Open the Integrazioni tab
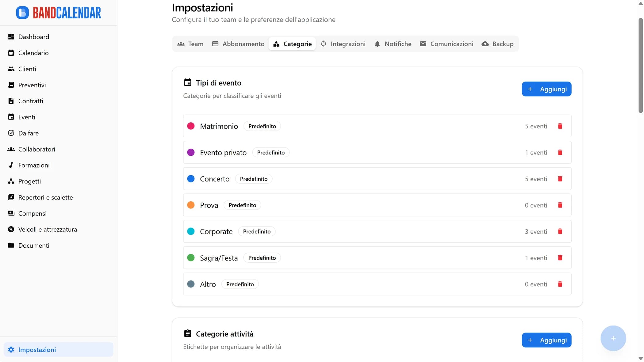This screenshot has height=362, width=644. point(343,44)
